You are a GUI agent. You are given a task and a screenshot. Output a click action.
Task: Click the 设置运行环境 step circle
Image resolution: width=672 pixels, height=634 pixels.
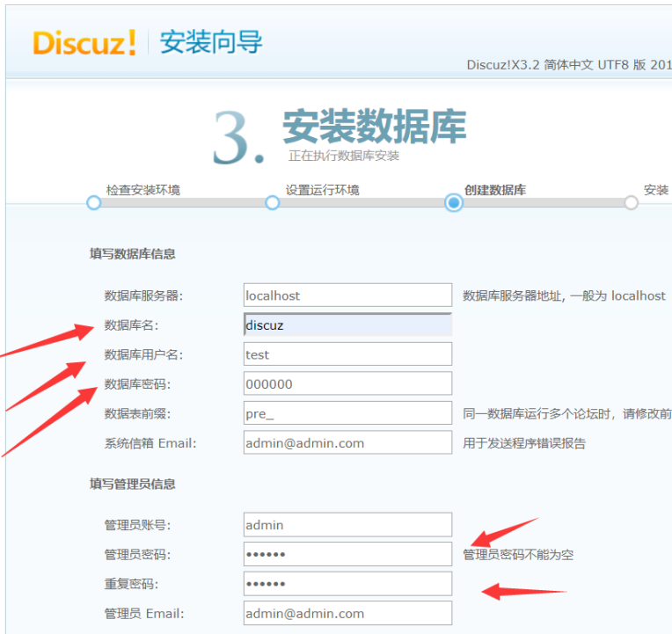tap(272, 202)
